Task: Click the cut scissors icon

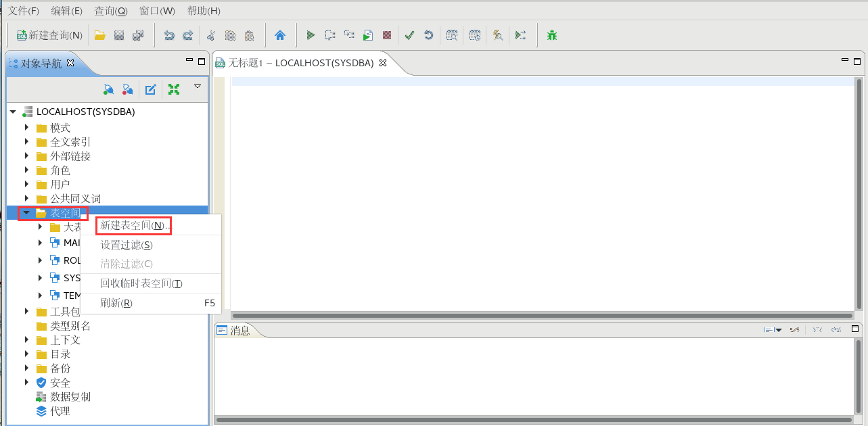Action: [210, 35]
